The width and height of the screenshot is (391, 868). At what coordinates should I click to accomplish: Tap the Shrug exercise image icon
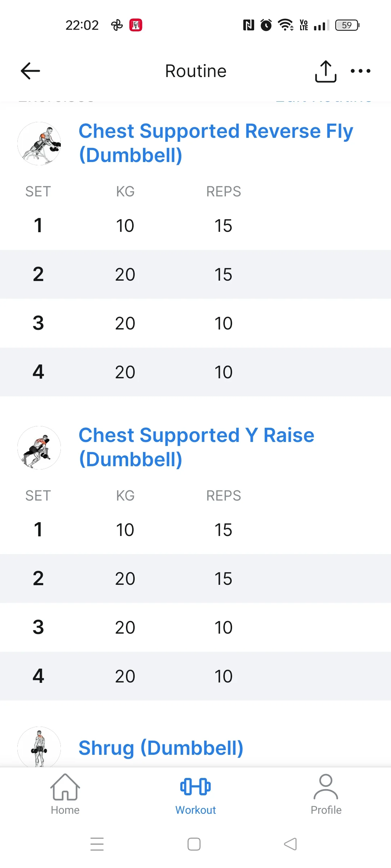[39, 747]
